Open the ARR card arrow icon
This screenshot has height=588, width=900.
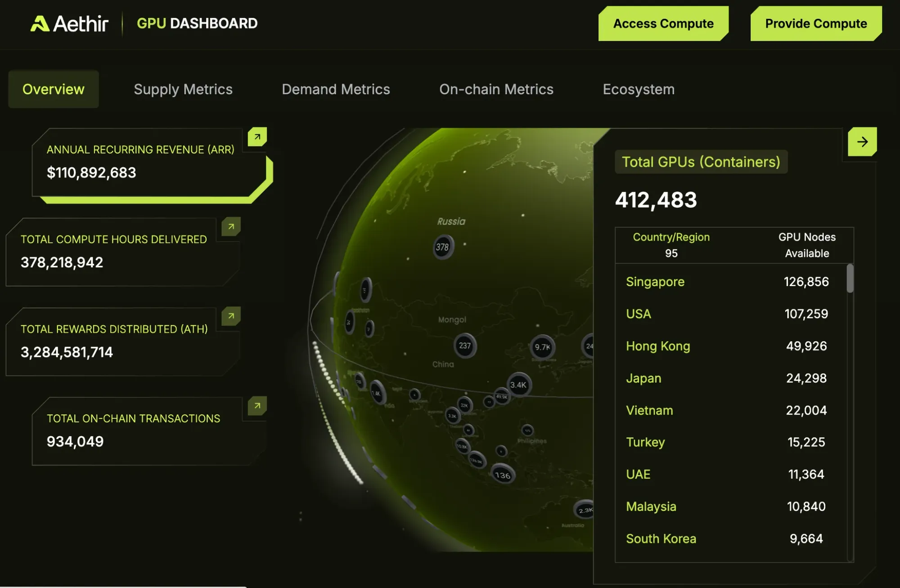pos(257,137)
